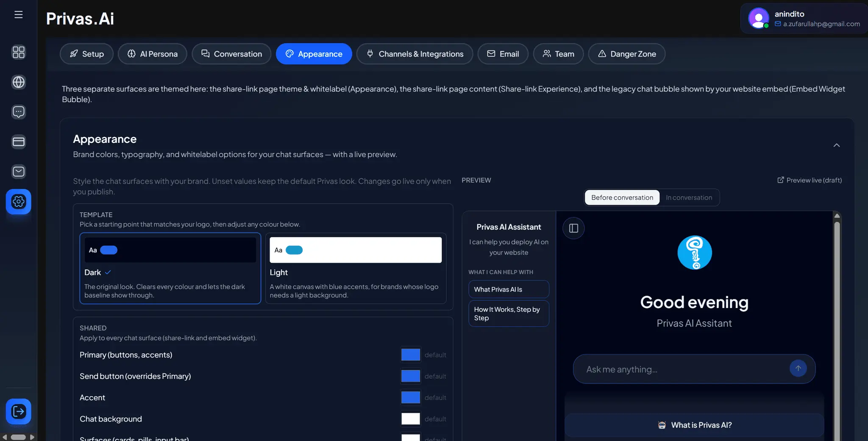Open the mail envelope icon in sidebar

(x=19, y=172)
